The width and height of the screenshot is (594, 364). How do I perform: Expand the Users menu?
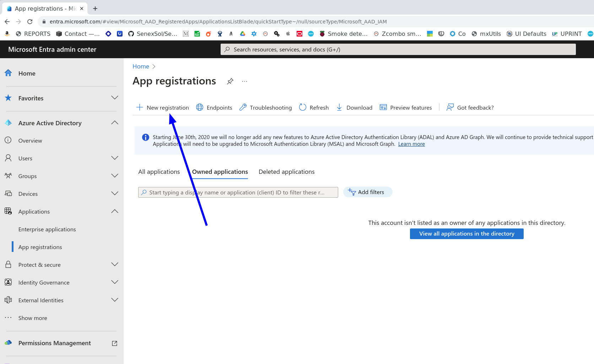point(114,158)
